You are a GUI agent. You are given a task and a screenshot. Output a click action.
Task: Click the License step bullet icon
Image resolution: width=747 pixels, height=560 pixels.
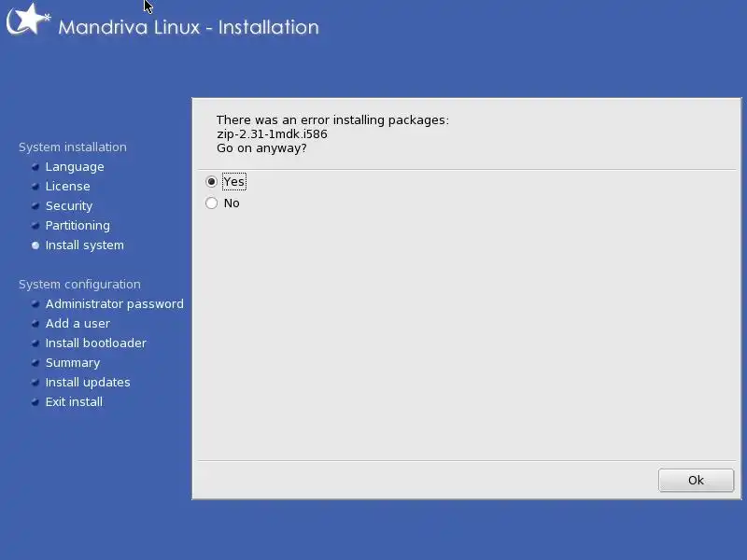point(35,186)
